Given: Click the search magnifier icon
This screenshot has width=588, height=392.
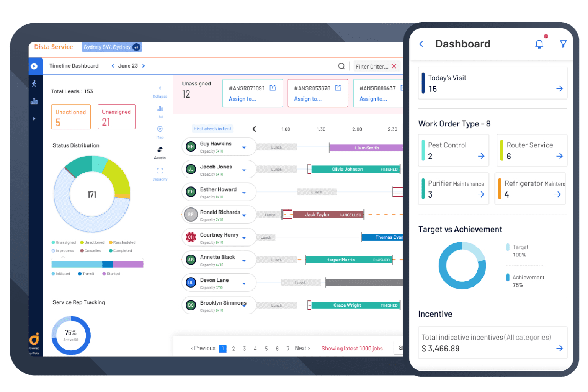Looking at the screenshot, I should coord(341,66).
